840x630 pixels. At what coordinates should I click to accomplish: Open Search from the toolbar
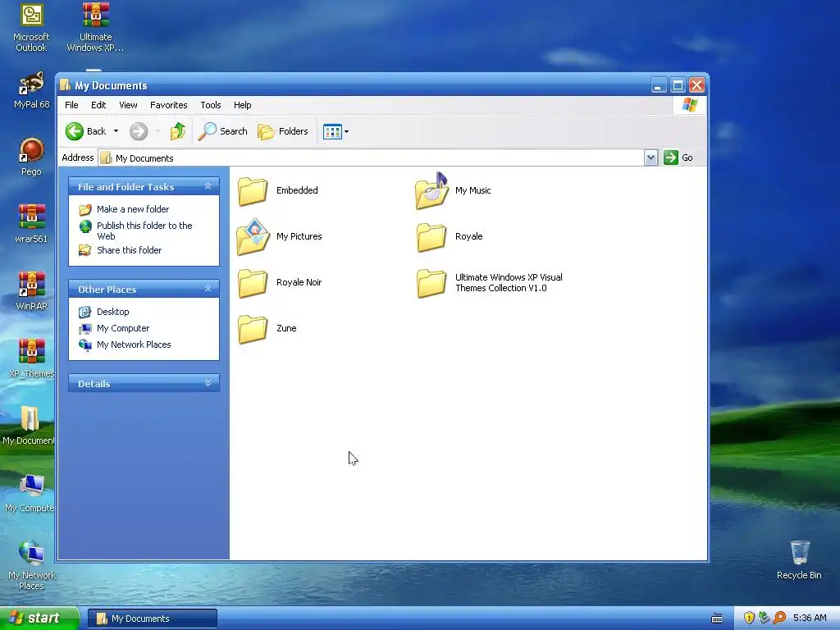(222, 131)
